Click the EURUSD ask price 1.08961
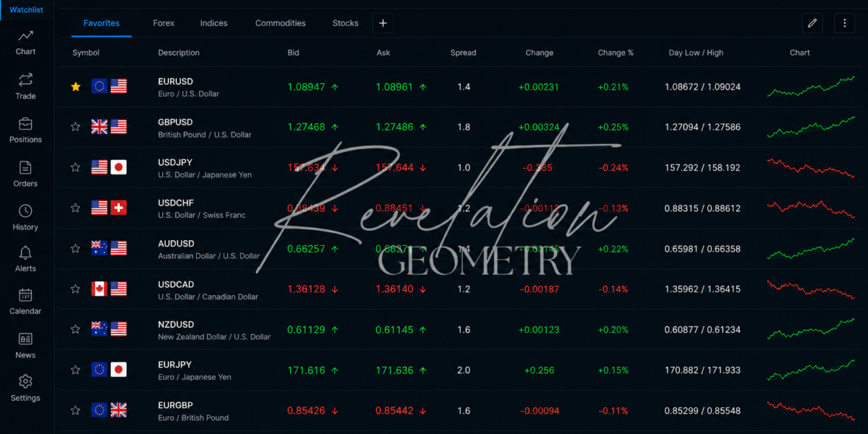 [x=394, y=87]
